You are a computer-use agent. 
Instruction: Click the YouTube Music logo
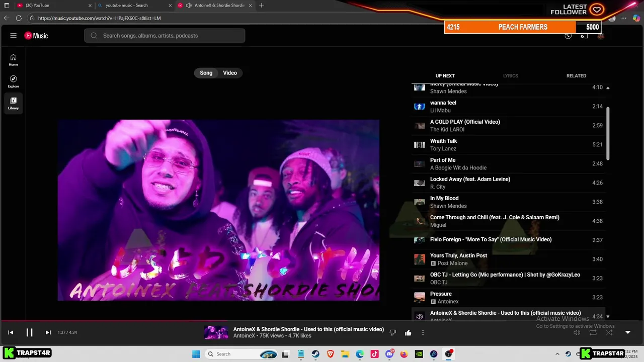(x=36, y=36)
